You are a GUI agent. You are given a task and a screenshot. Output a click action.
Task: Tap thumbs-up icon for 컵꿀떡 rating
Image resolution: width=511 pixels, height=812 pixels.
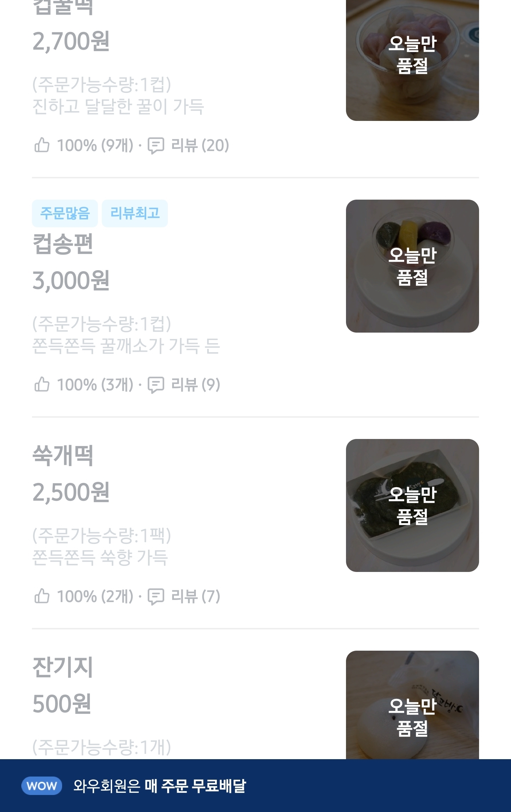[42, 145]
